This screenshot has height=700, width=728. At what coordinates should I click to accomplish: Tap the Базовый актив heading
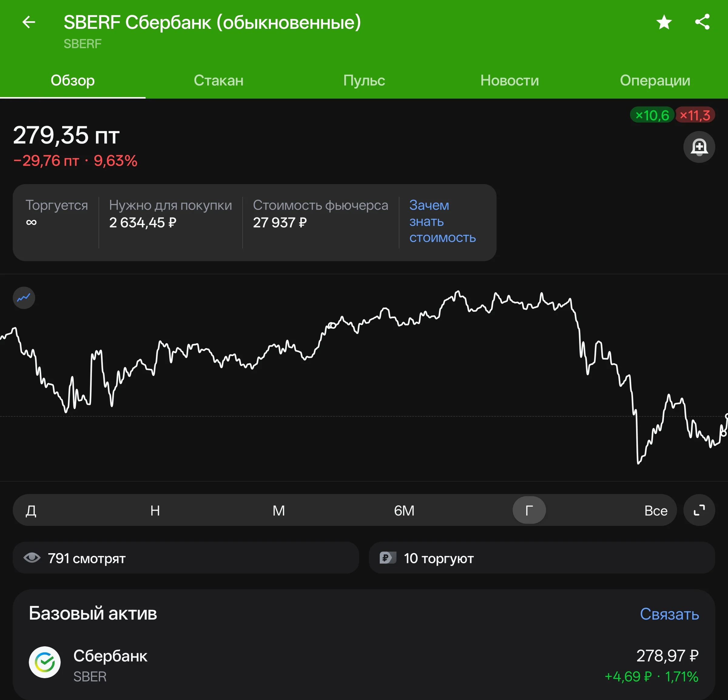point(93,613)
